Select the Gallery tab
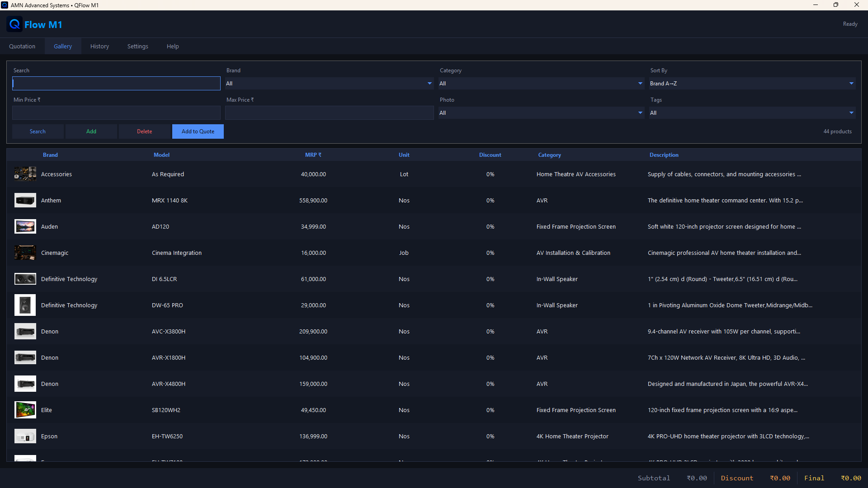 click(x=63, y=46)
